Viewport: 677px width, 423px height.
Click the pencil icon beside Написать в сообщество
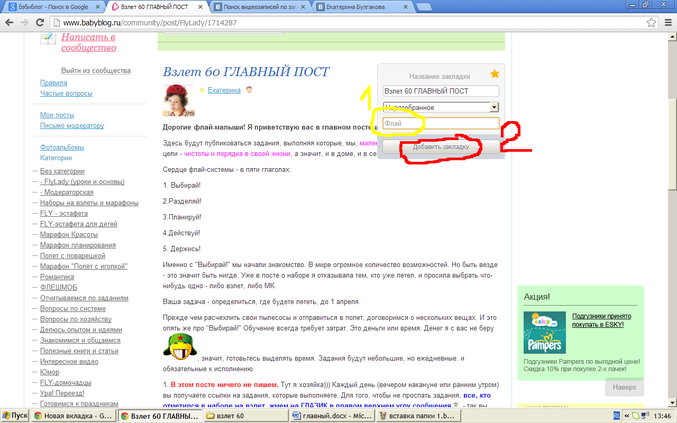[47, 37]
